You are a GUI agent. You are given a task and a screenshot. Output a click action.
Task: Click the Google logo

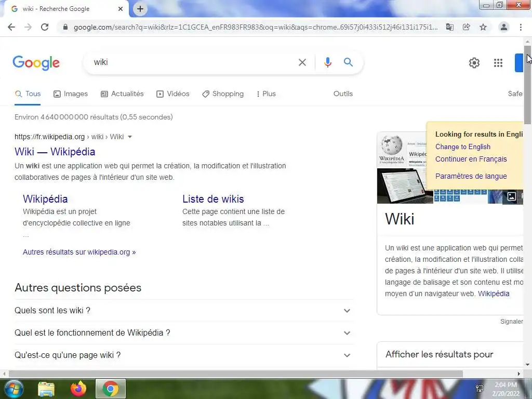point(36,63)
